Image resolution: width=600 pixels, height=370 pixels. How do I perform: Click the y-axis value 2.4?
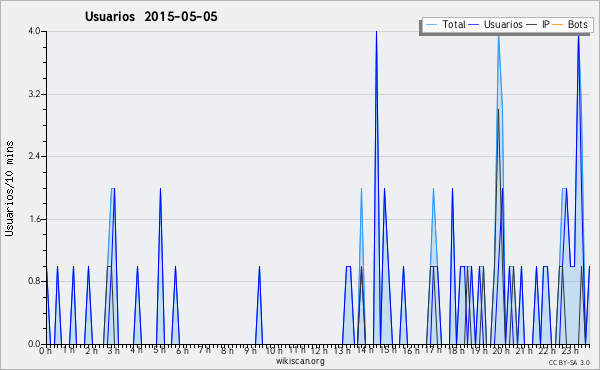tap(34, 156)
